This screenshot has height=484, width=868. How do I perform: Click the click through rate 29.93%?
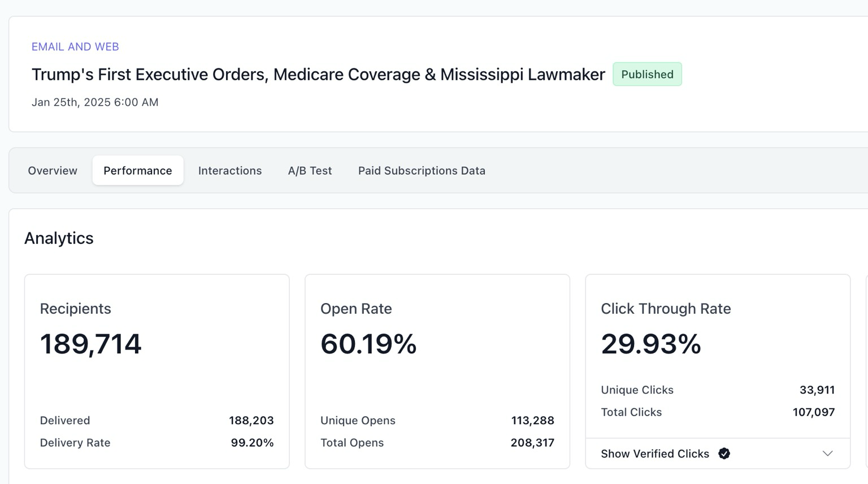[x=651, y=344]
